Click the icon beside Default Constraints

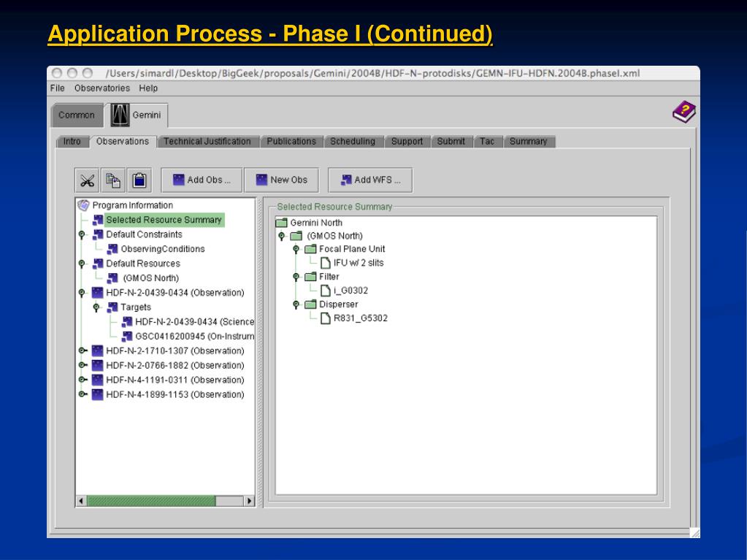click(x=98, y=234)
